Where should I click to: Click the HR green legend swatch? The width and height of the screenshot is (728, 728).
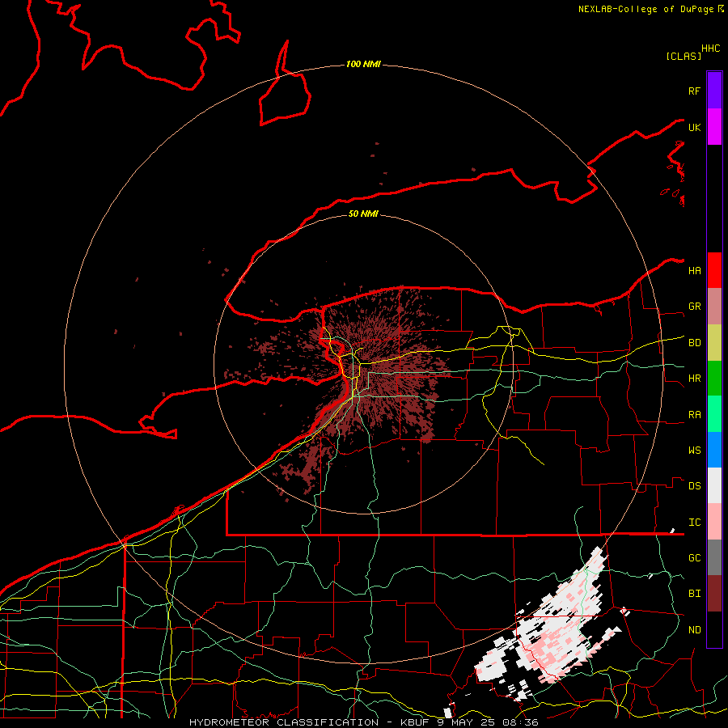[x=714, y=379]
